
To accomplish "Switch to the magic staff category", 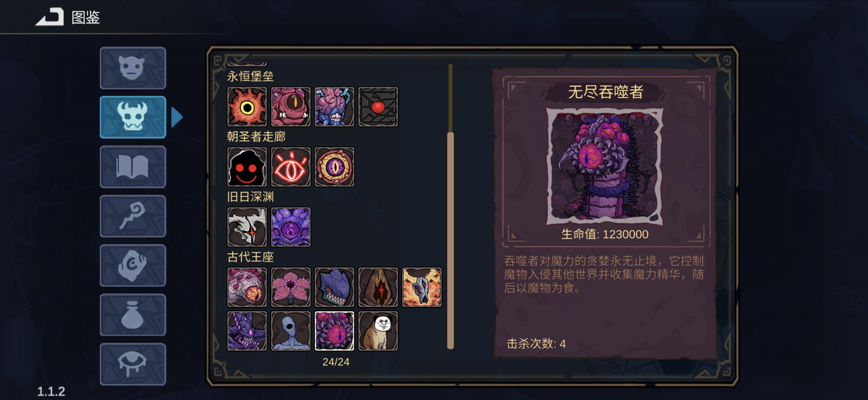I will 133,216.
